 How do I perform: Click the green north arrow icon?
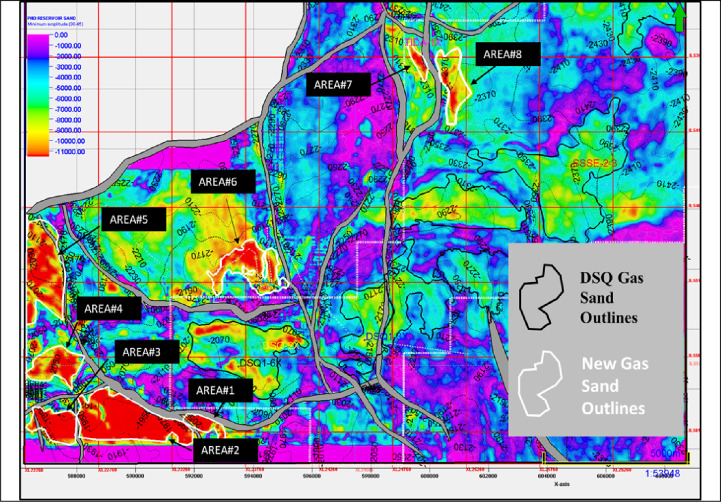[680, 18]
